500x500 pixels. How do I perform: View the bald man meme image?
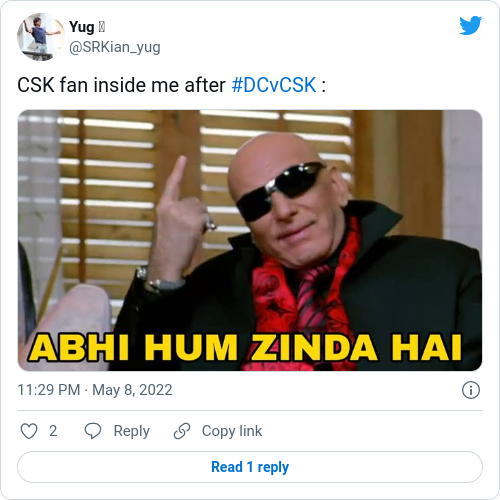click(250, 240)
